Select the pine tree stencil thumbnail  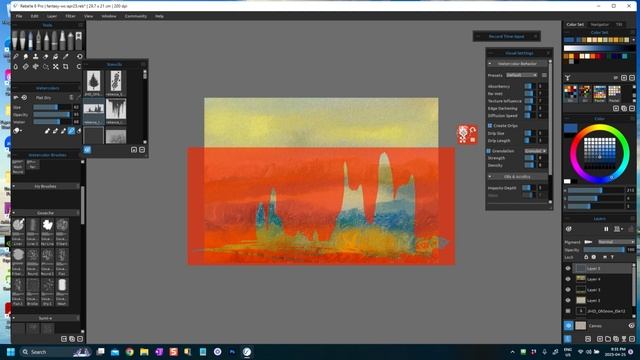click(93, 81)
